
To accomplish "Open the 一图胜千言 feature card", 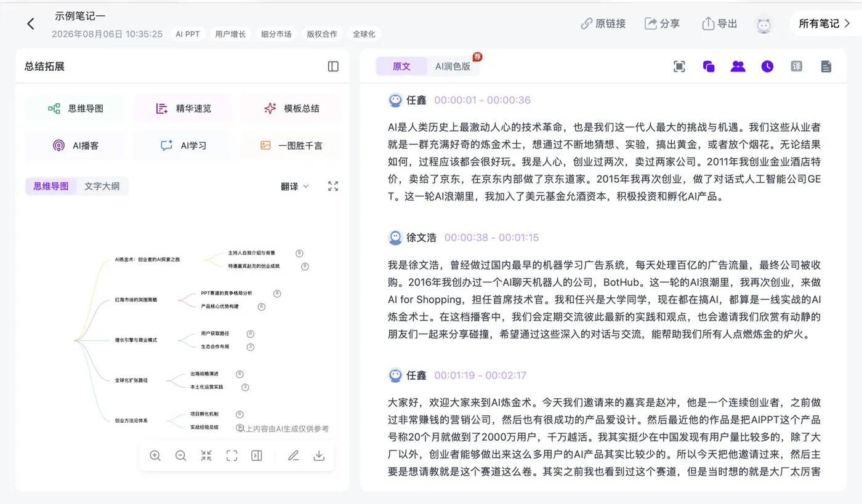I will click(291, 145).
